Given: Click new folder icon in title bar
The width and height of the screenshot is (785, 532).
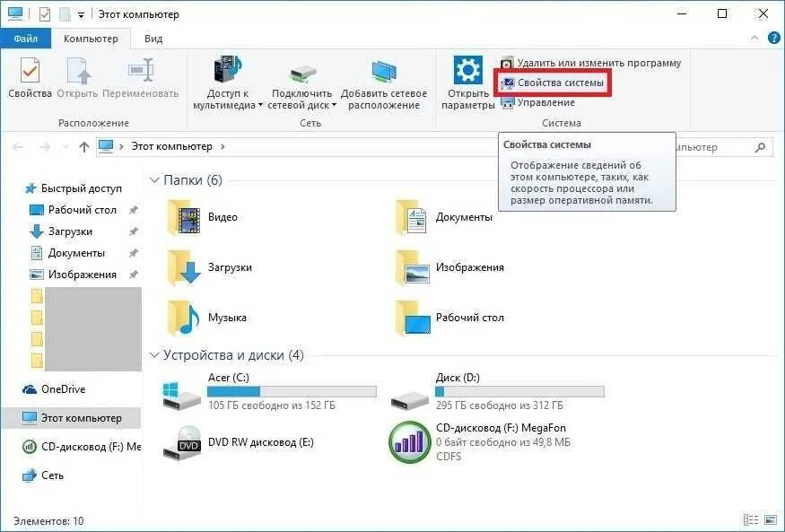Looking at the screenshot, I should click(x=65, y=14).
